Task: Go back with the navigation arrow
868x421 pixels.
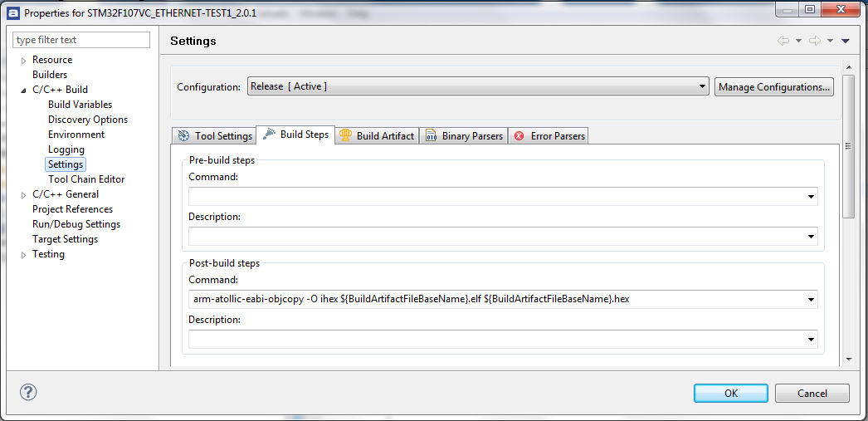Action: 783,41
